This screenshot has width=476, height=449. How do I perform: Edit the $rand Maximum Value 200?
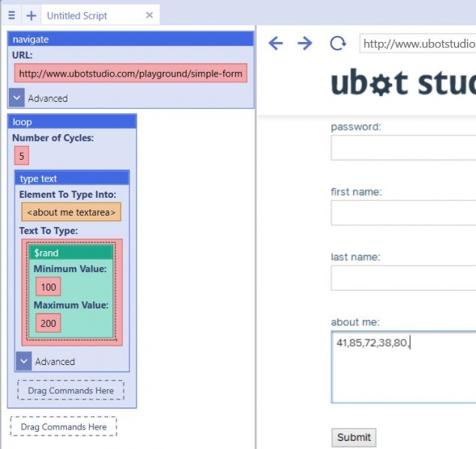click(48, 323)
